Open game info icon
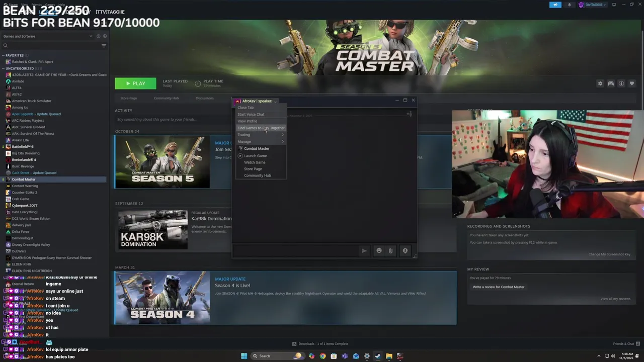This screenshot has width=644, height=362. [621, 83]
